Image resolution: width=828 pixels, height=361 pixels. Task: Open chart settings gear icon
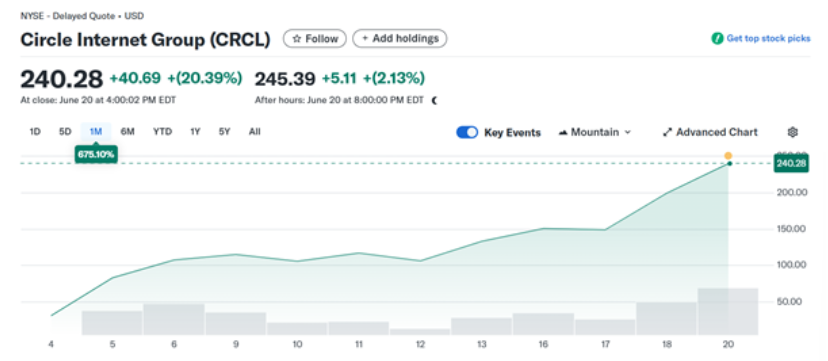pos(792,132)
